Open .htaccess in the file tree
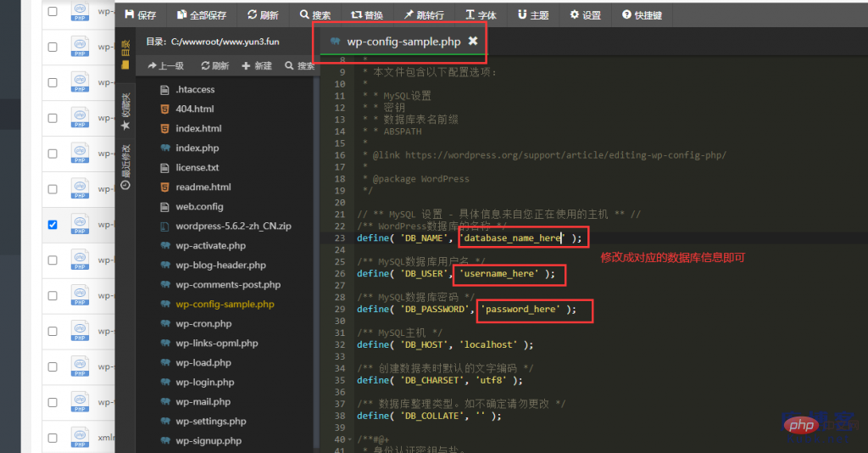The width and height of the screenshot is (868, 453). (x=195, y=89)
